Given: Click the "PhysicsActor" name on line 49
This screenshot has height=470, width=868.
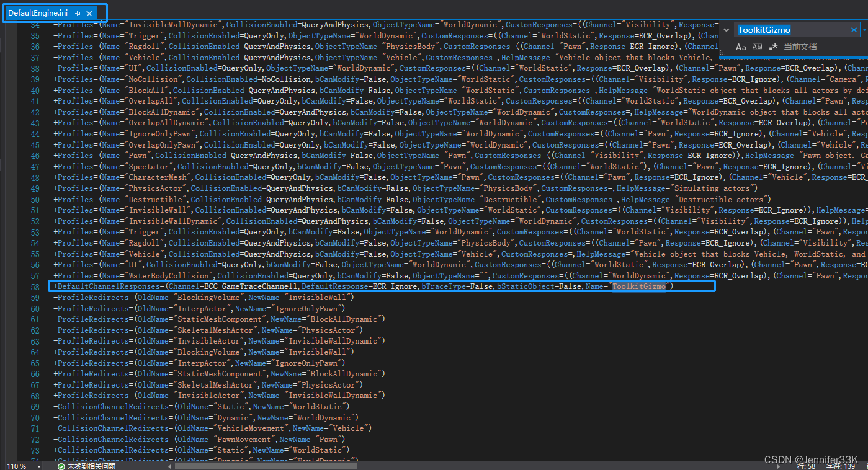Looking at the screenshot, I should 155,188.
